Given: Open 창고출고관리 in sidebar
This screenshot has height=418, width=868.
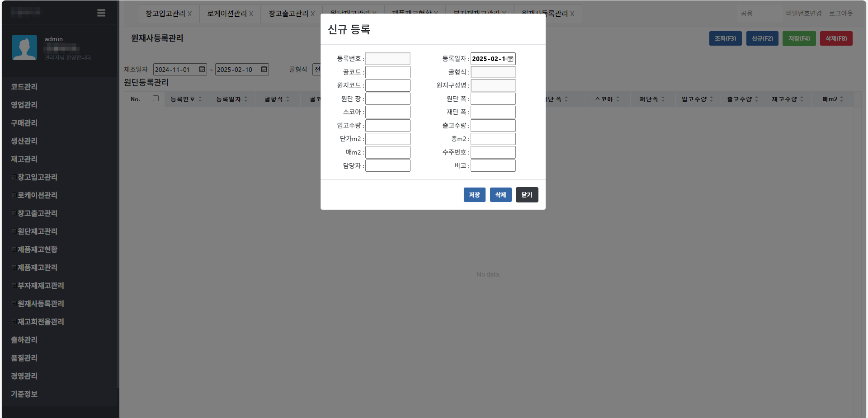Looking at the screenshot, I should [38, 213].
